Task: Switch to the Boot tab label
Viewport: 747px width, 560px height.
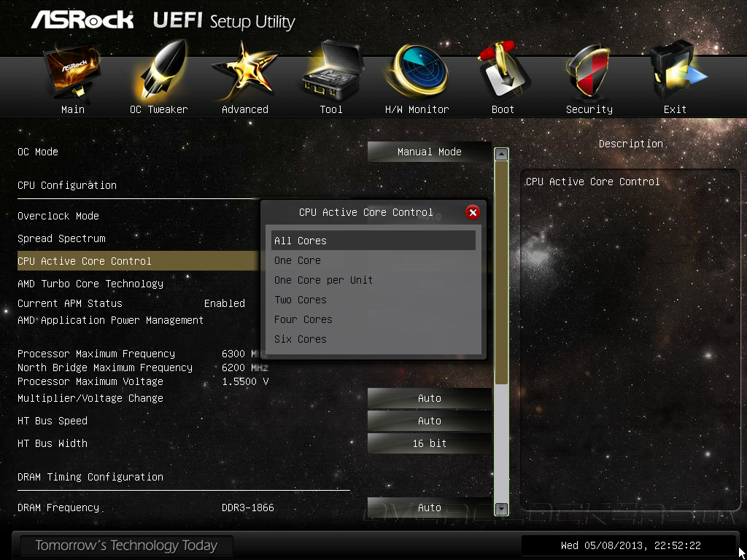Action: [x=503, y=109]
